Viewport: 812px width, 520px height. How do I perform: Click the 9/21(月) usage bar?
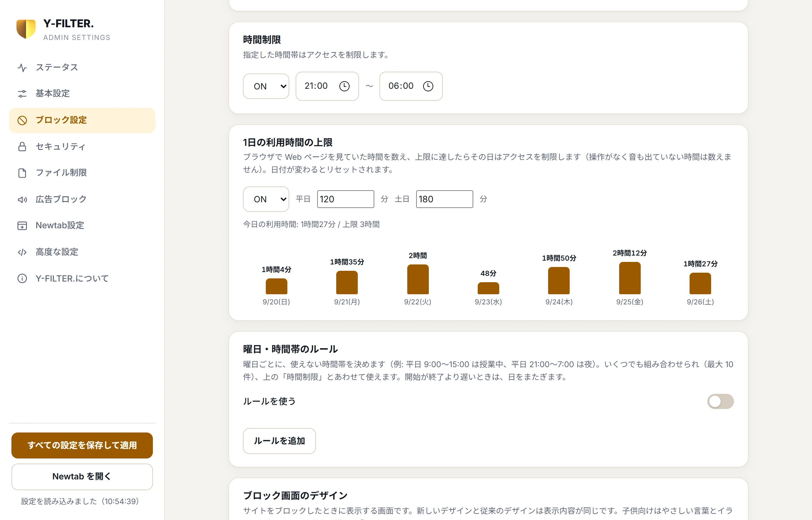[347, 282]
